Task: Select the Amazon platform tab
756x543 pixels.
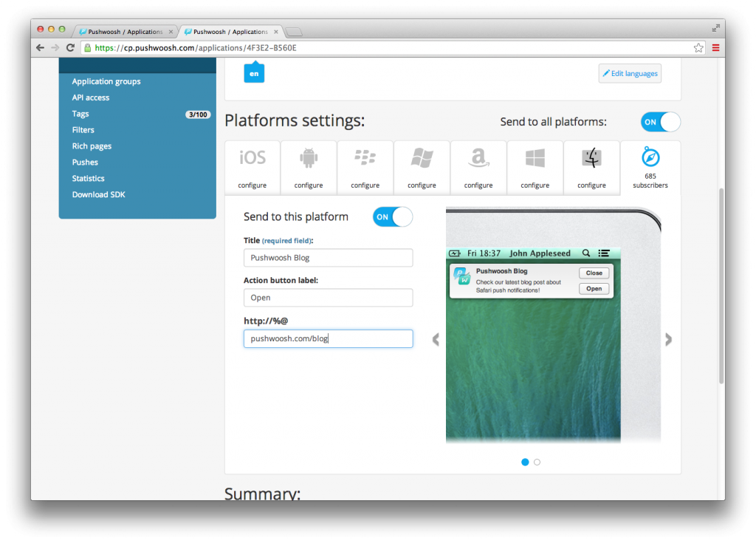Action: [478, 168]
